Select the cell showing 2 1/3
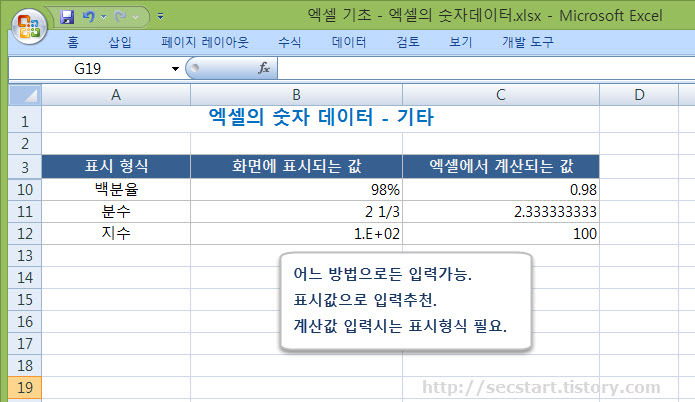Image resolution: width=695 pixels, height=402 pixels. 297,212
